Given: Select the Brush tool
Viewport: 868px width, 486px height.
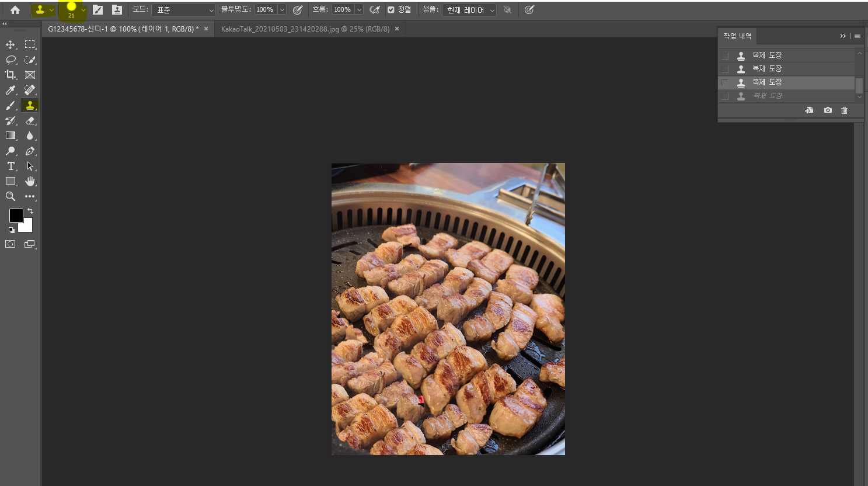Looking at the screenshot, I should (x=11, y=105).
